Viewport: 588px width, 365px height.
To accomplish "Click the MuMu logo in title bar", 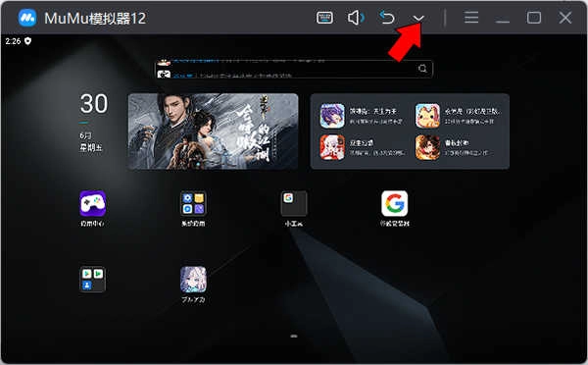I will [x=27, y=18].
